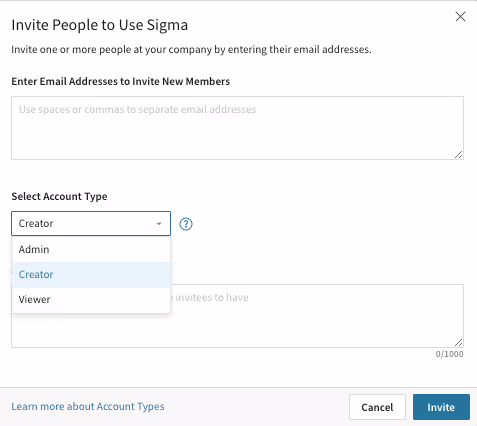Select Creator option in the list
The height and width of the screenshot is (426, 477).
[91, 275]
